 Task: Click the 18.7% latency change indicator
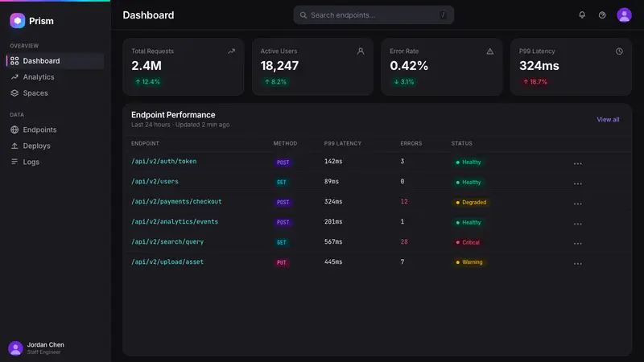click(x=535, y=82)
